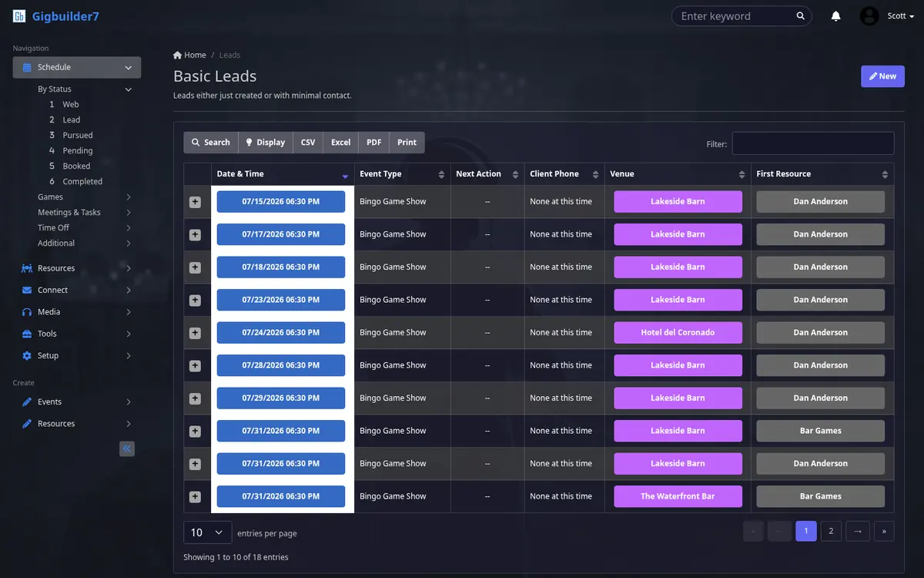The image size is (924, 578).
Task: Select Pending status in navigation
Action: pyautogui.click(x=77, y=151)
